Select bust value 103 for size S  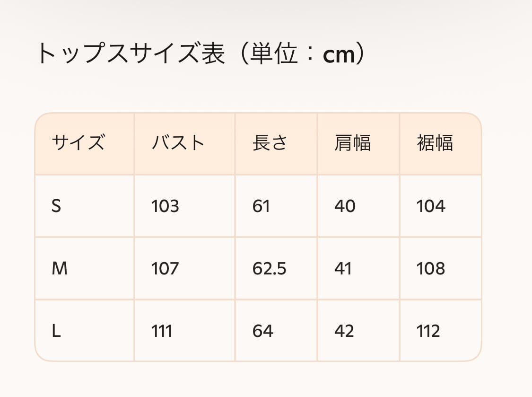pos(165,206)
